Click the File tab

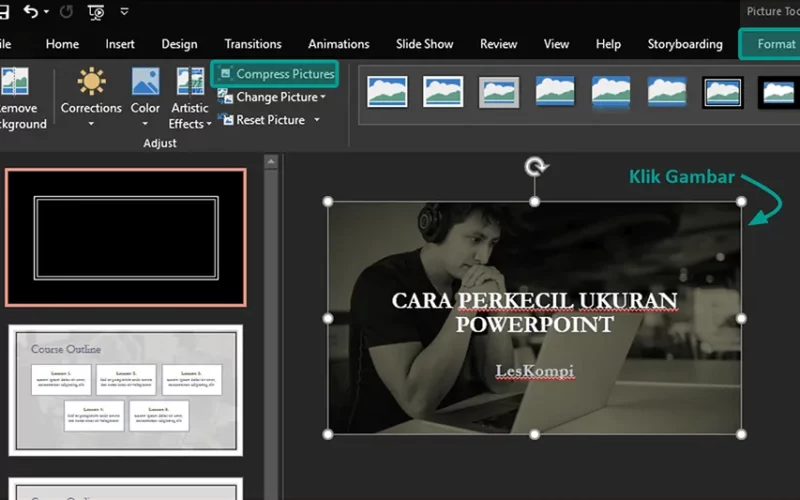[x=5, y=44]
